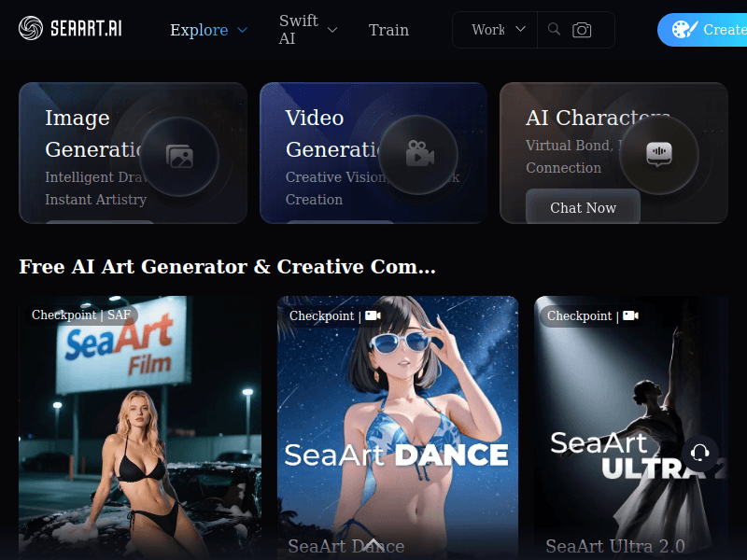Expand the Swift AI dropdown chevron
Screen dimensions: 747x560
coord(332,30)
